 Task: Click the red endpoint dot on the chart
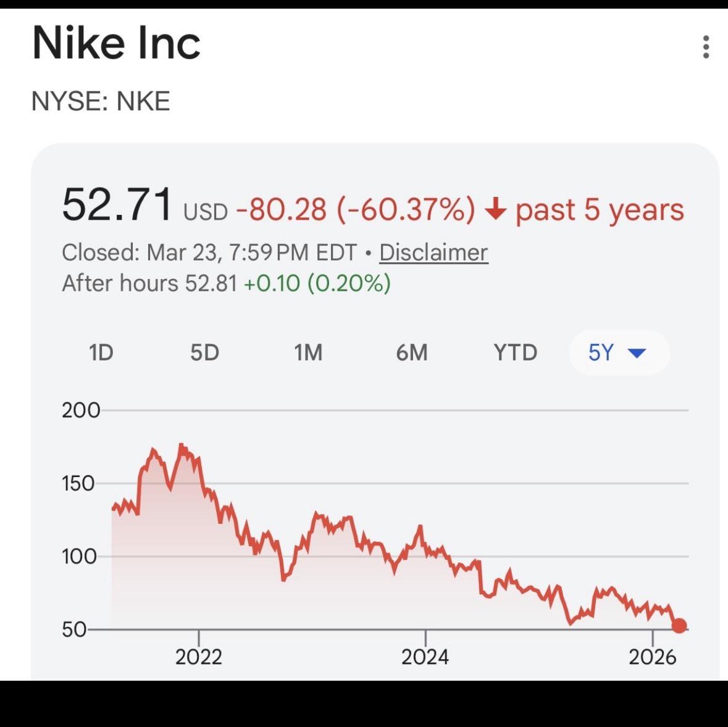point(679,626)
